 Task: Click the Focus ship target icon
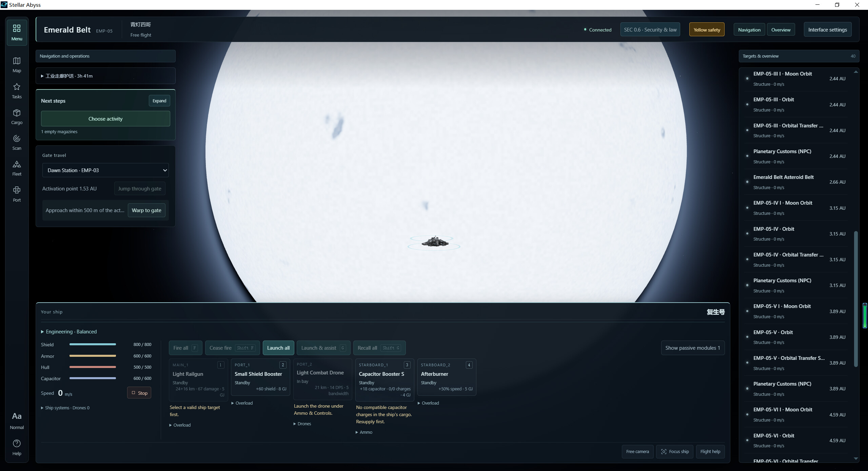click(x=664, y=452)
